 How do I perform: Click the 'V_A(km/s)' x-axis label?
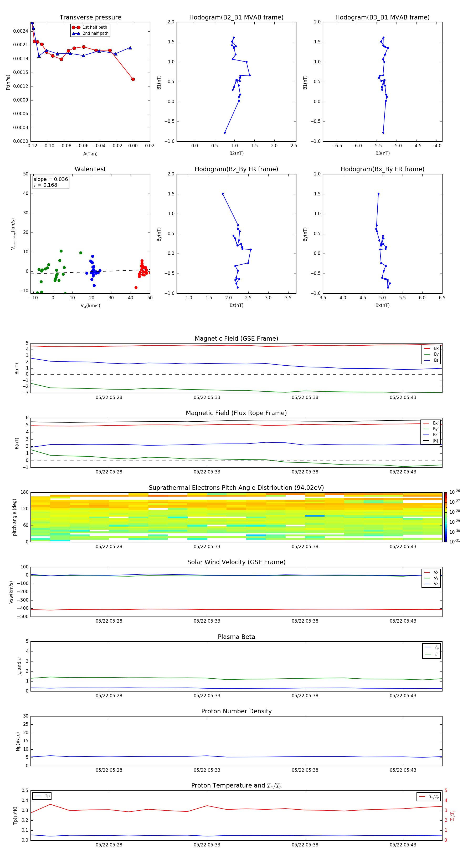pyautogui.click(x=90, y=306)
